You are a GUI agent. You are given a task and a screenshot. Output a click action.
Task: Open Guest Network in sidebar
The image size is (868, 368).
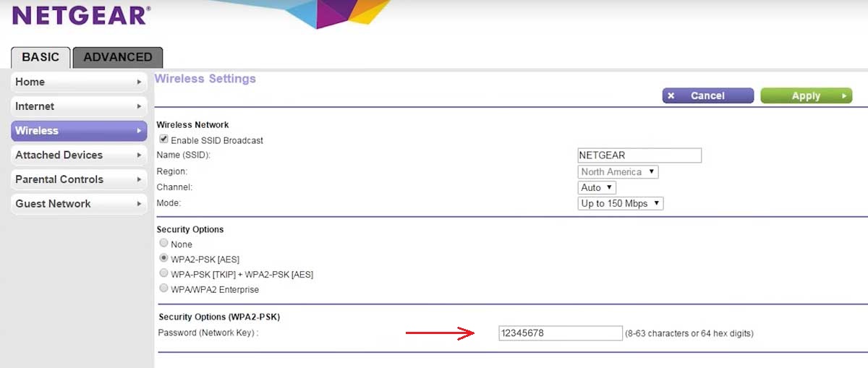[x=79, y=204]
